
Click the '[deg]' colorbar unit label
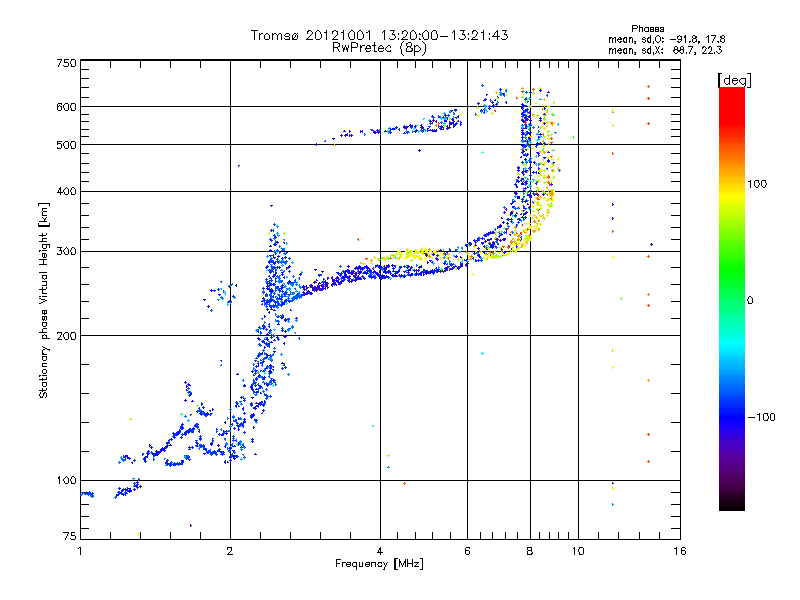coord(734,80)
